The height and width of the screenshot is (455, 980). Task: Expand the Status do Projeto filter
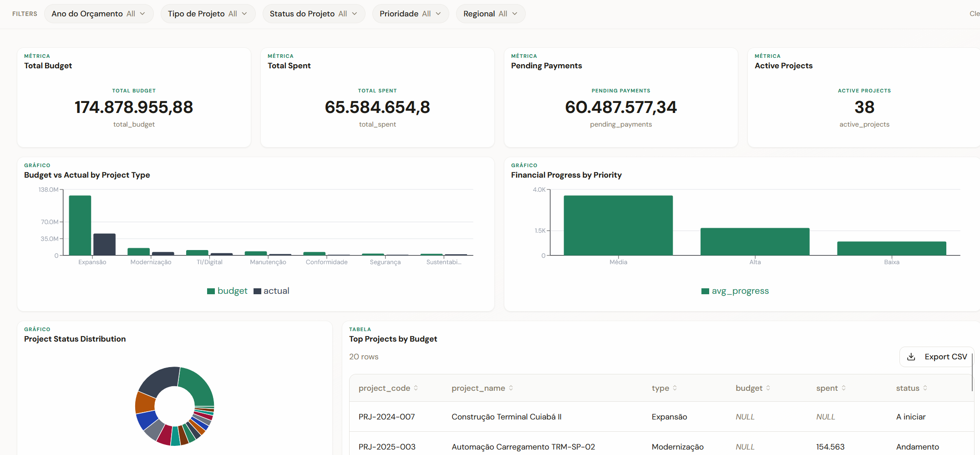(x=314, y=14)
